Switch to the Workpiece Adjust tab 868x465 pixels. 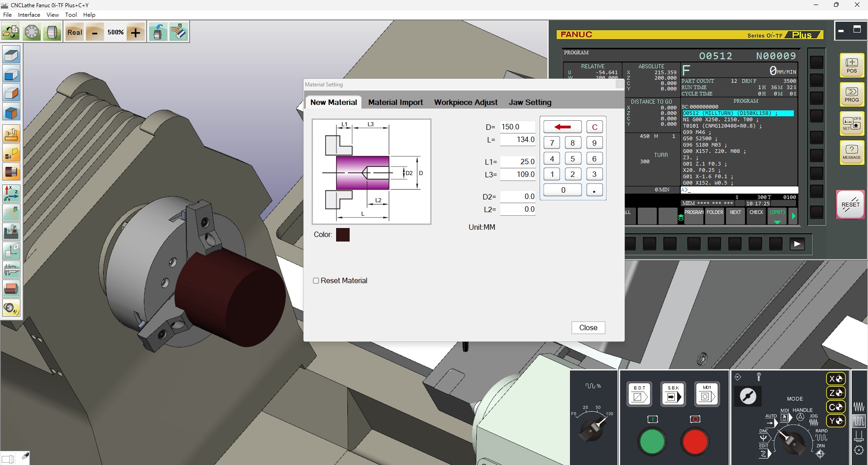click(465, 102)
